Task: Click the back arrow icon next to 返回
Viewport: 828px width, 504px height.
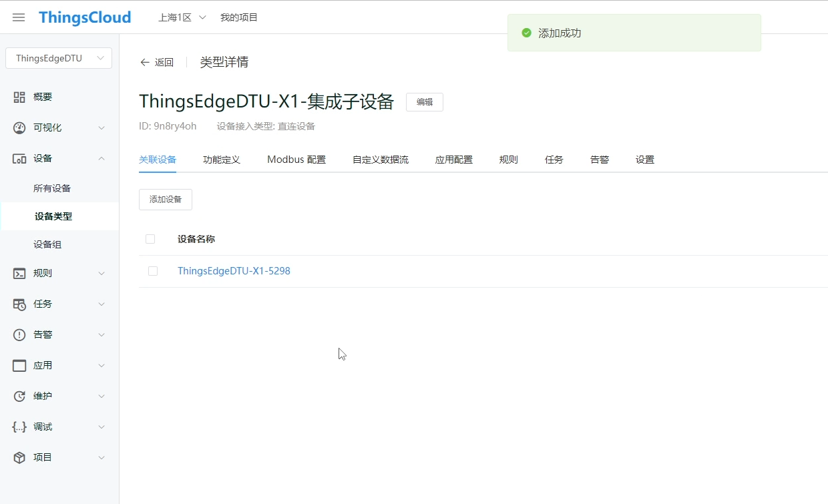Action: point(145,62)
